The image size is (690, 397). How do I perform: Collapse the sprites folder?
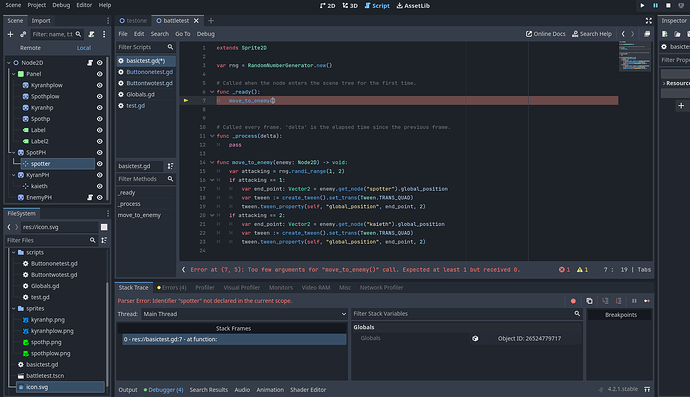[14, 309]
